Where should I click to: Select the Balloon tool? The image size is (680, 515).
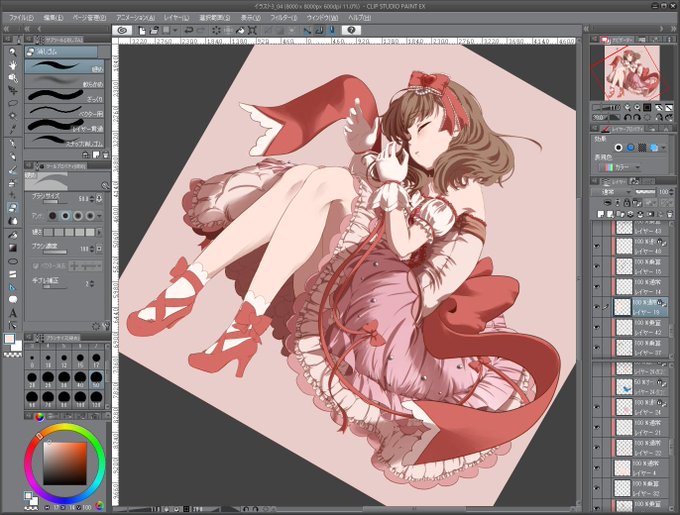tap(13, 300)
